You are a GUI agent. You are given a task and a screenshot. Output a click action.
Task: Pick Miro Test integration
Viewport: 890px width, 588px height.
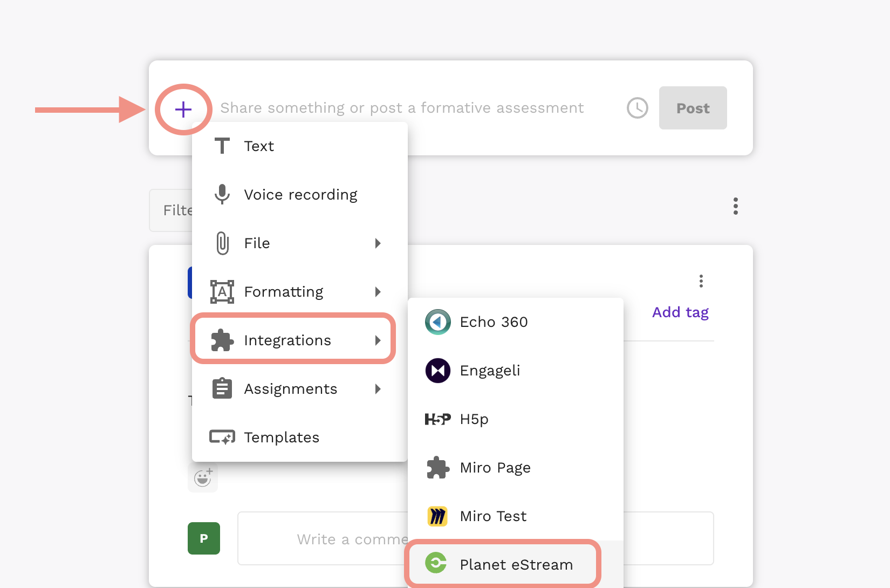tap(516, 516)
